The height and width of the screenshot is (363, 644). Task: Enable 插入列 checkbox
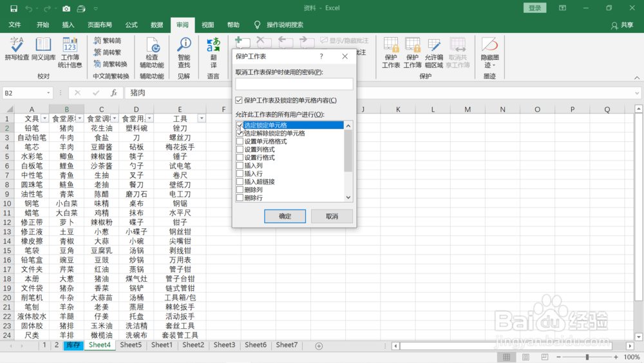(x=240, y=165)
